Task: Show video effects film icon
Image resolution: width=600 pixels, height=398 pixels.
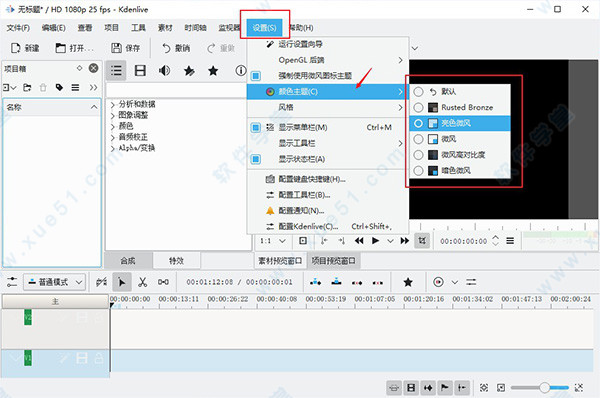Action: 140,70
